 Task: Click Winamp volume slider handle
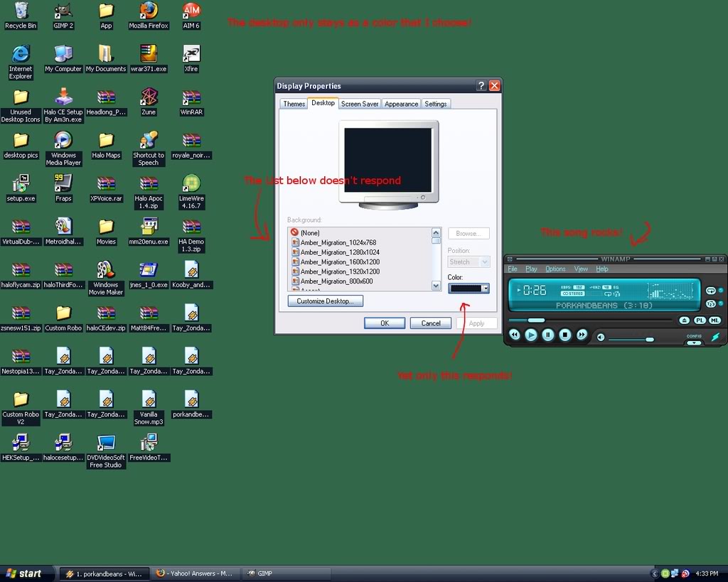click(x=650, y=339)
